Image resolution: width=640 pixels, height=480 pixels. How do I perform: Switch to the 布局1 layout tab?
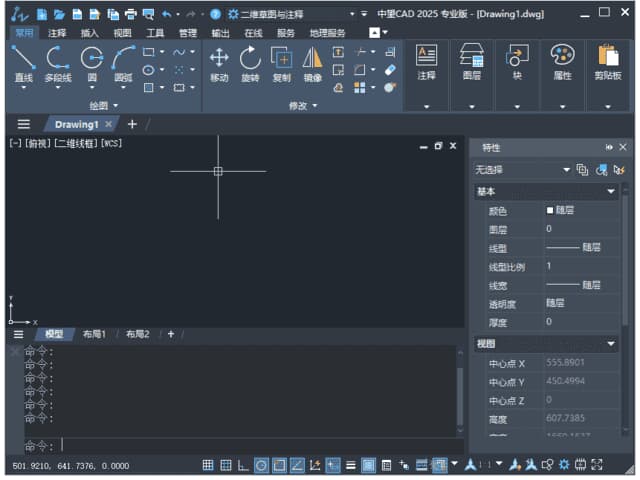pyautogui.click(x=94, y=334)
